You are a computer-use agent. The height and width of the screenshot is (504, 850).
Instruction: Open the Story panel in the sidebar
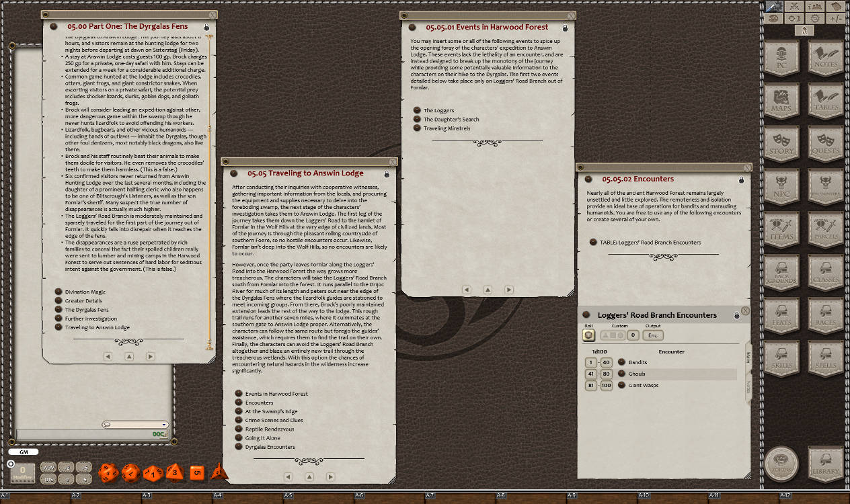[782, 143]
